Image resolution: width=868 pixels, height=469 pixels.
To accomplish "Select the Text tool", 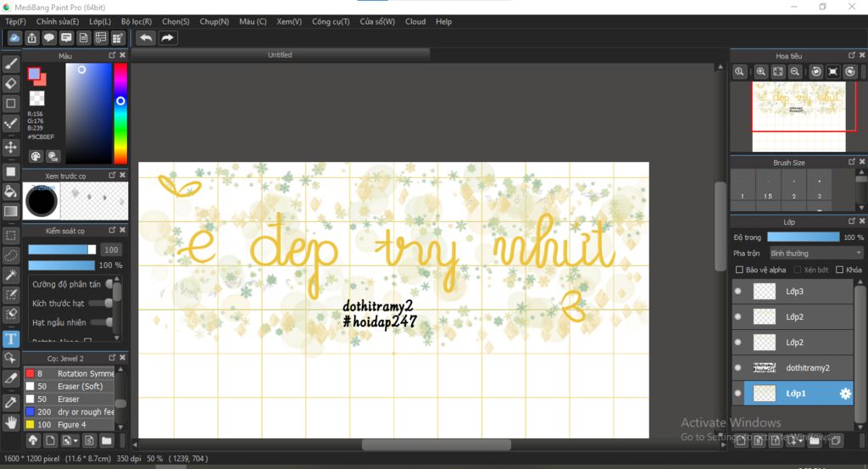I will point(11,339).
